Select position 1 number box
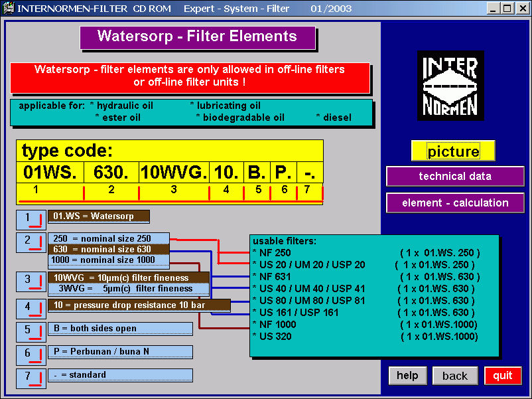Viewport: 532px width, 399px height. click(x=31, y=220)
